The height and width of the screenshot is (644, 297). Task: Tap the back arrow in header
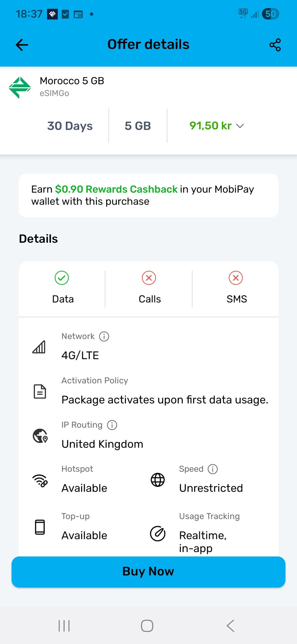coord(22,45)
